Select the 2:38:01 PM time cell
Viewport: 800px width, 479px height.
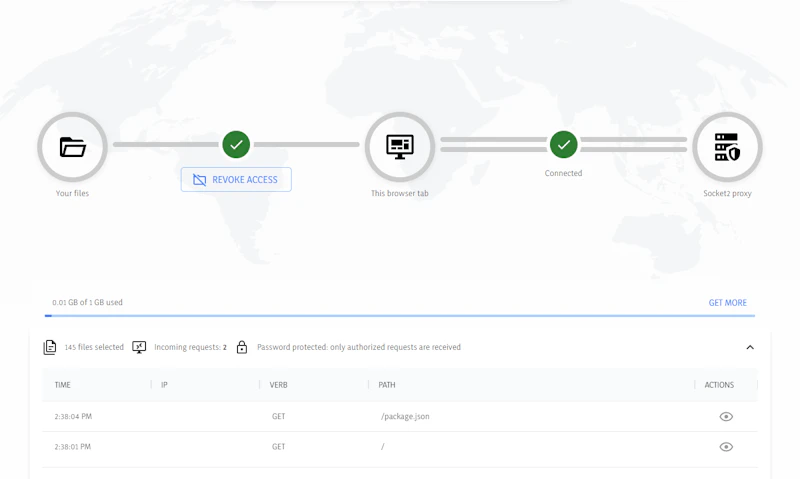click(x=73, y=447)
